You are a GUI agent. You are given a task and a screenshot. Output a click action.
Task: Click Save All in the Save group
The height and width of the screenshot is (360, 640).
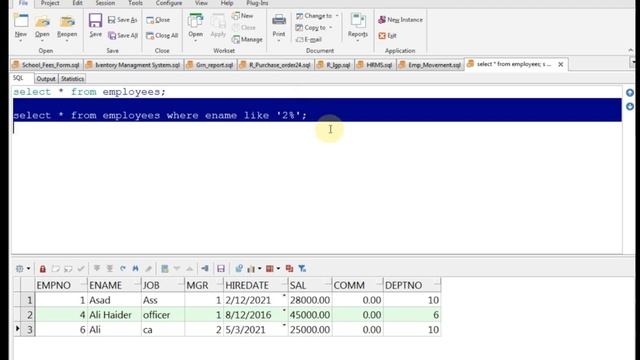click(x=123, y=36)
